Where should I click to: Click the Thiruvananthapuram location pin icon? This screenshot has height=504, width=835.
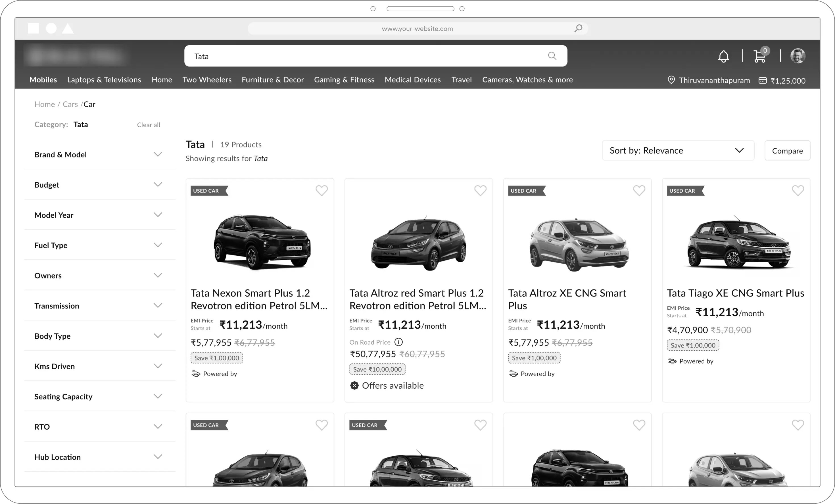pos(671,80)
